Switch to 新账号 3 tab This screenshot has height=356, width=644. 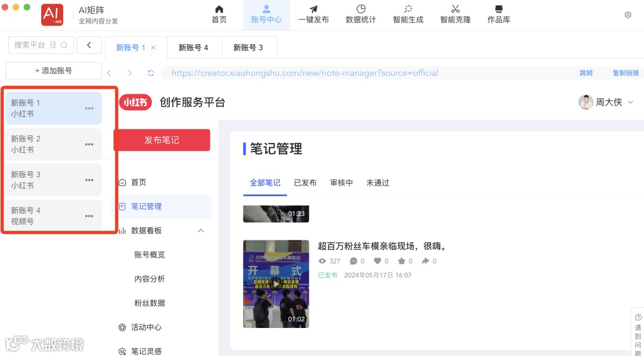tap(249, 48)
